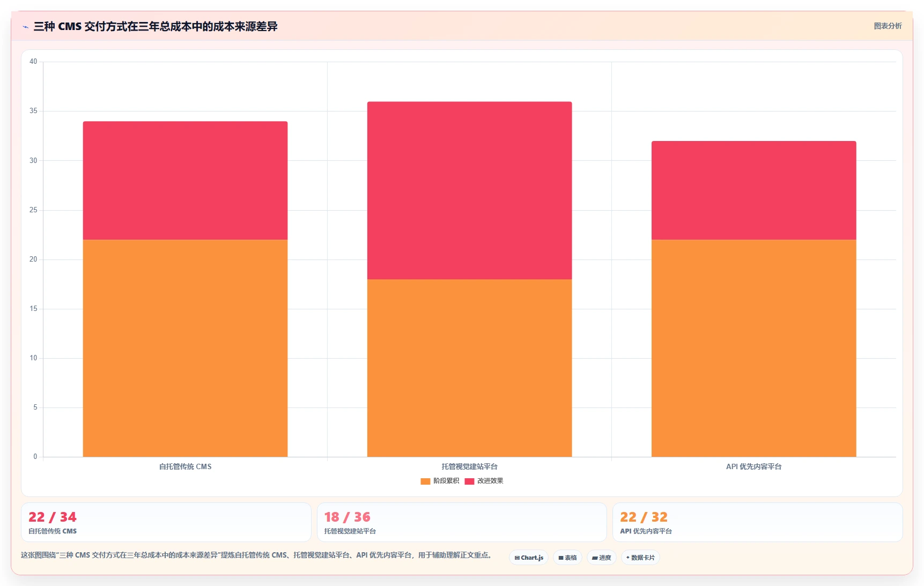Toggle the 阶段累积 legend orange swatch
The image size is (924, 586).
coord(425,481)
